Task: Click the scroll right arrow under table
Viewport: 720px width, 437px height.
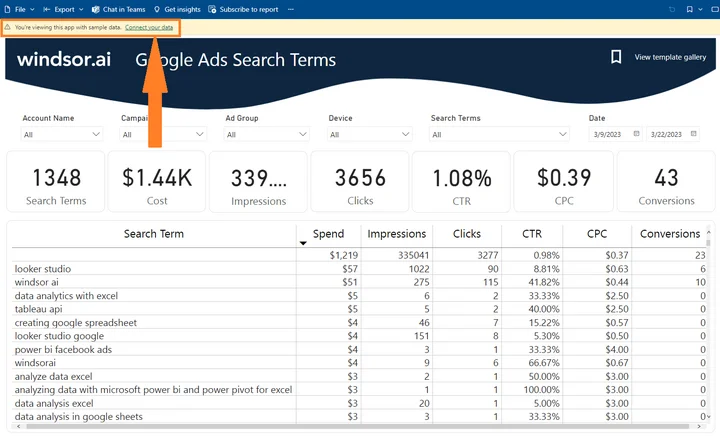Action: pyautogui.click(x=698, y=426)
